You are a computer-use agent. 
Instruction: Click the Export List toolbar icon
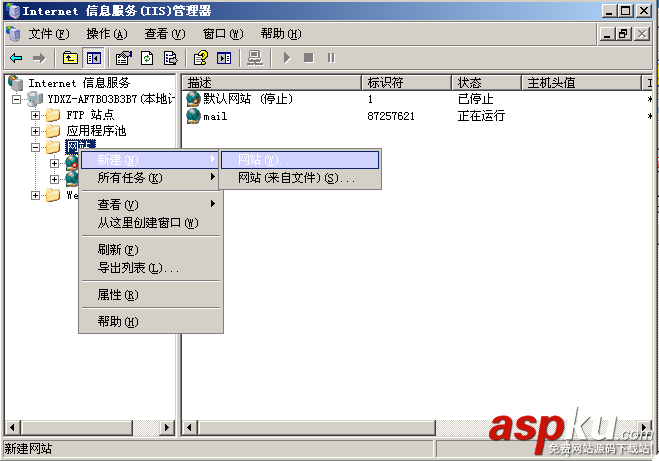tap(170, 58)
